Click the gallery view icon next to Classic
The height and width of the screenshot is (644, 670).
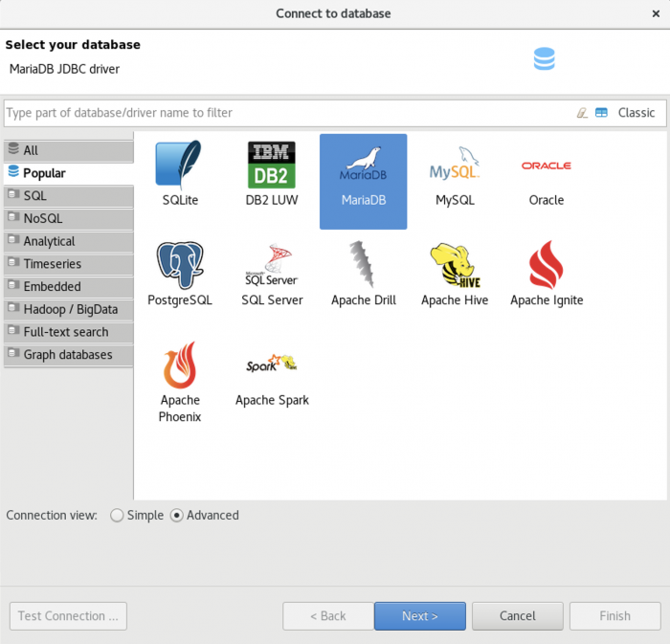coord(601,113)
